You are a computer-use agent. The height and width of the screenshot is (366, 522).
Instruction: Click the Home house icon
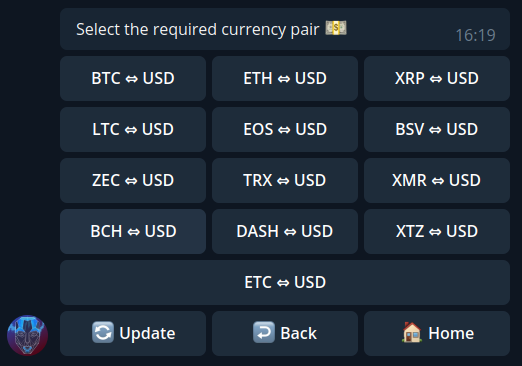[412, 332]
